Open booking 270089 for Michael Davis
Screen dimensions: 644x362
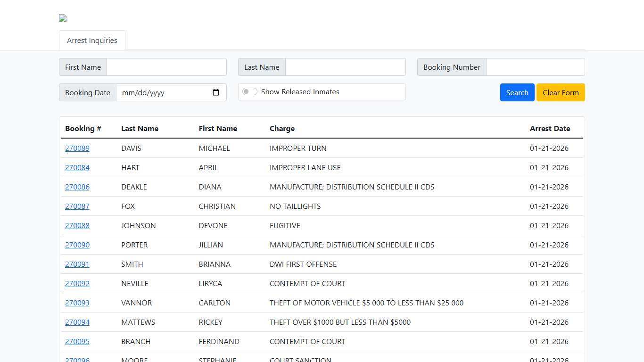pyautogui.click(x=77, y=148)
